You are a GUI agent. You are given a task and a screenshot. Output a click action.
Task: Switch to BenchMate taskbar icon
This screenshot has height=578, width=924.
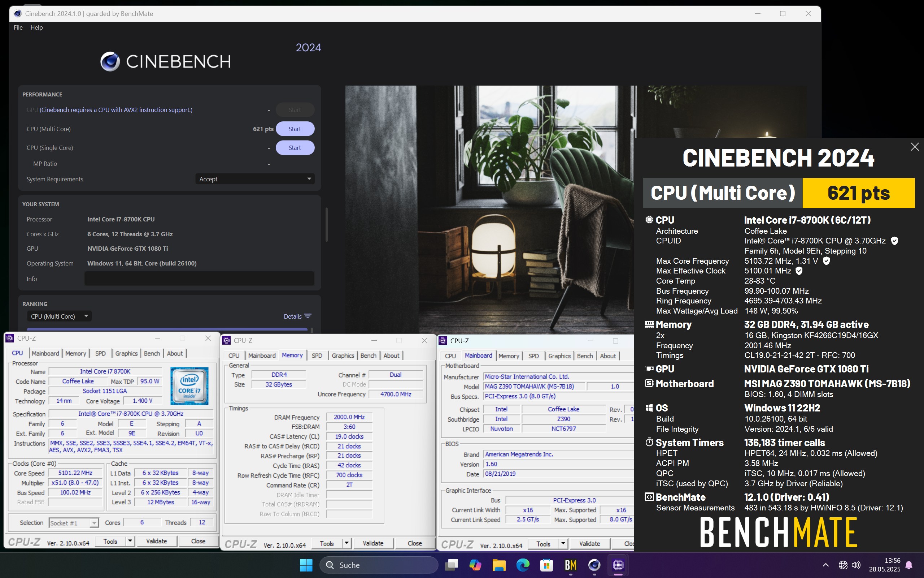point(570,565)
